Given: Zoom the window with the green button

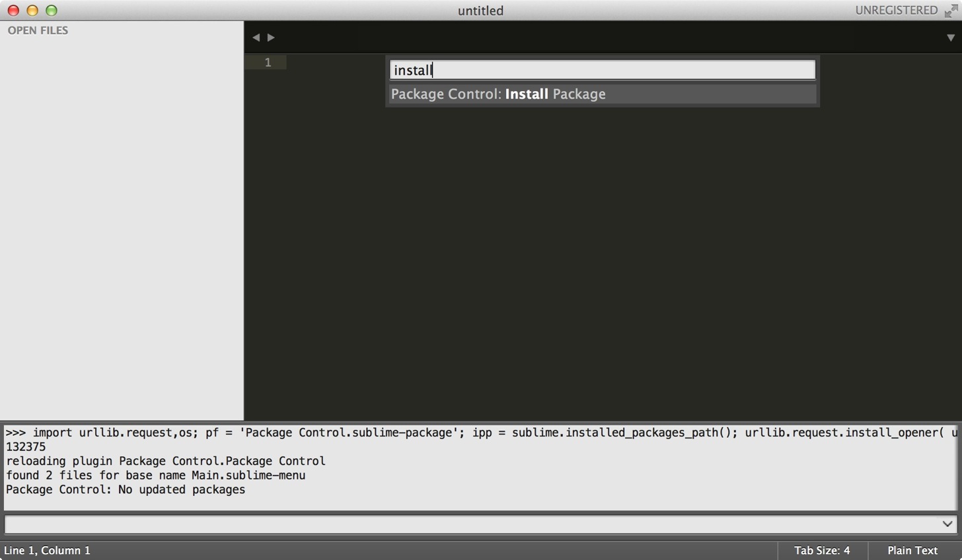Looking at the screenshot, I should 52,11.
